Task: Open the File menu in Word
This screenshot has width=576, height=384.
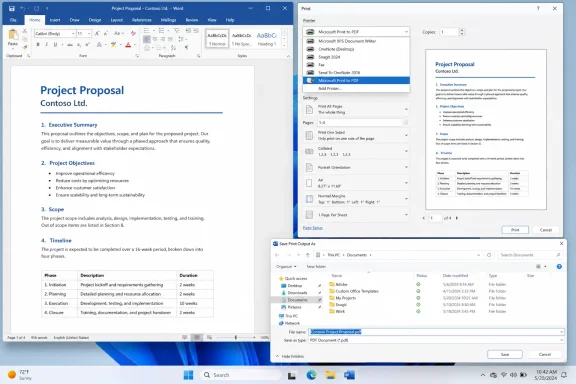Action: 13,20
